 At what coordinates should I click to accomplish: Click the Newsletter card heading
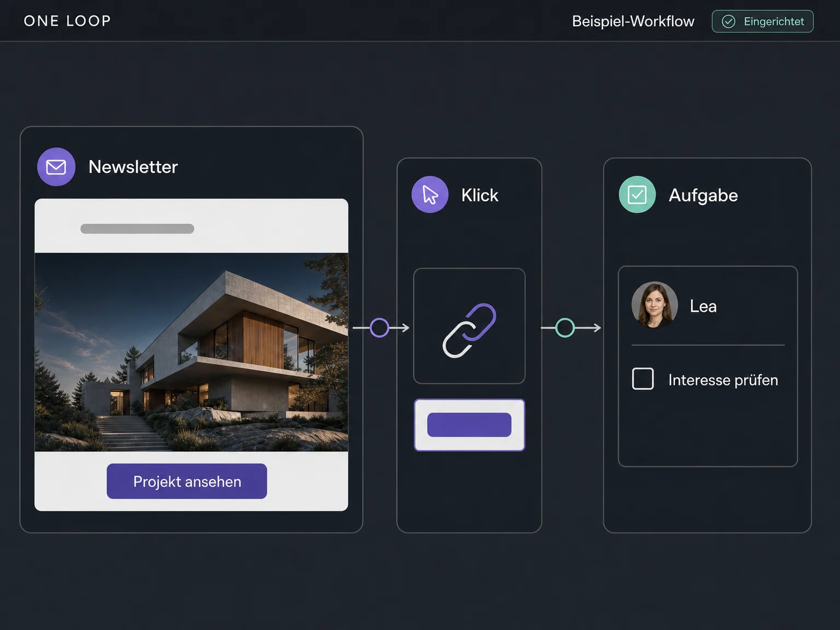[x=133, y=167]
